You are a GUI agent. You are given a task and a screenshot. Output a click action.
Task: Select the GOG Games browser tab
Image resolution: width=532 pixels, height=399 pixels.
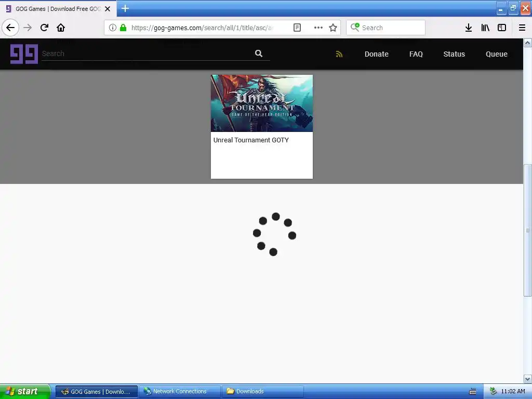pyautogui.click(x=58, y=9)
